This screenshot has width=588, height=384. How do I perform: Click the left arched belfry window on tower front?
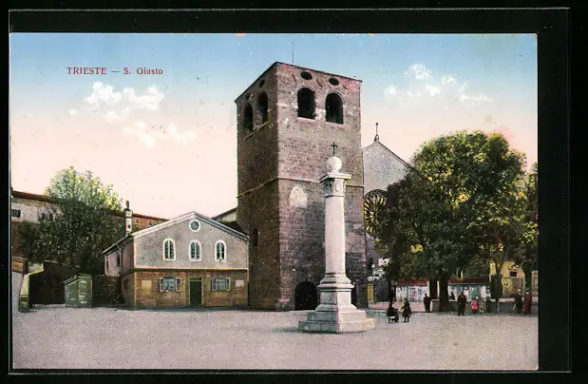306,104
